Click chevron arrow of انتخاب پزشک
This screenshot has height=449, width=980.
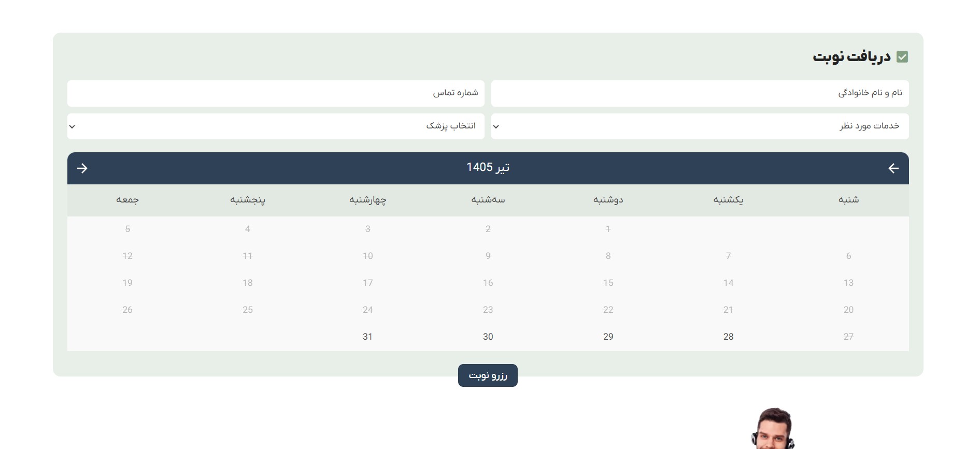(x=72, y=127)
